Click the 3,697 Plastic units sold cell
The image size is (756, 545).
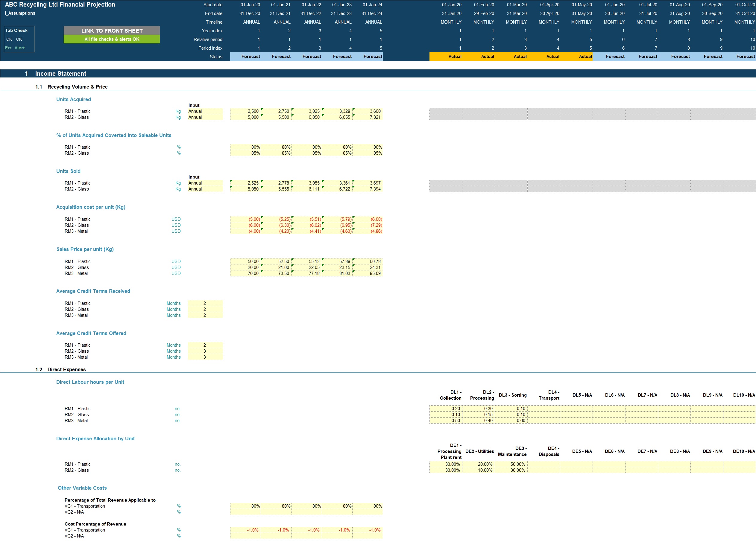point(368,183)
